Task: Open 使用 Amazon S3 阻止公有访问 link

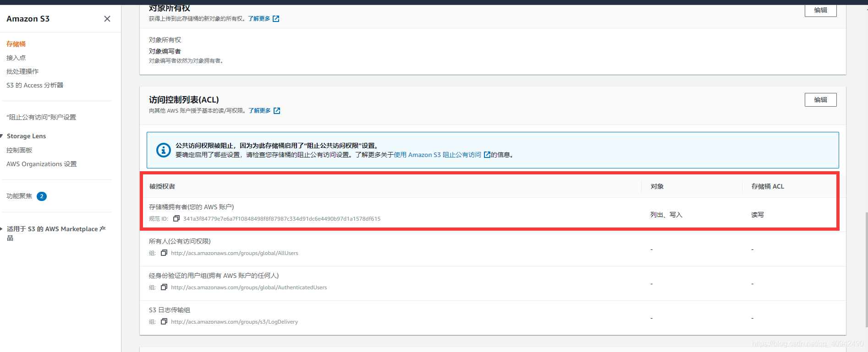Action: point(438,155)
